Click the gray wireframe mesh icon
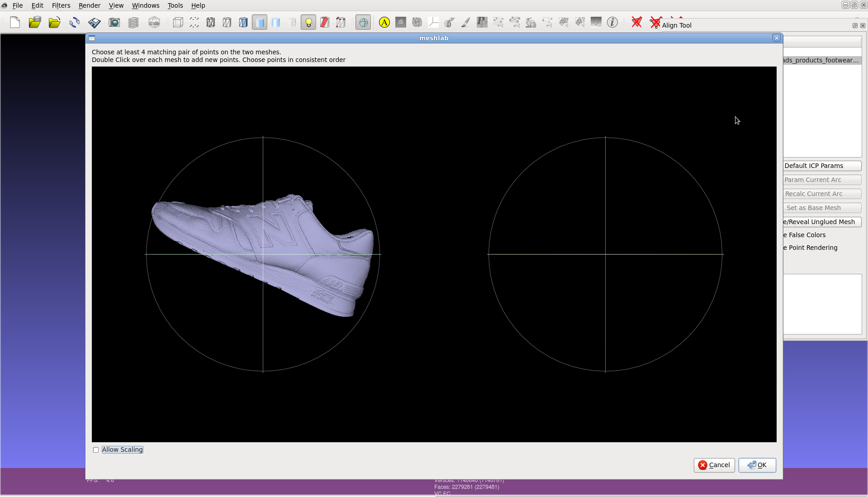The height and width of the screenshot is (497, 868). (417, 22)
